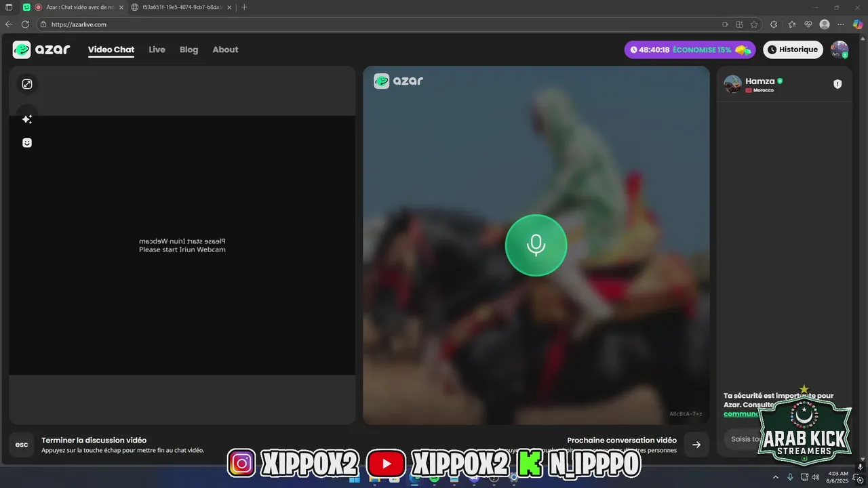Open the volume control in tray
Screen dimensions: 868x488
click(x=816, y=477)
